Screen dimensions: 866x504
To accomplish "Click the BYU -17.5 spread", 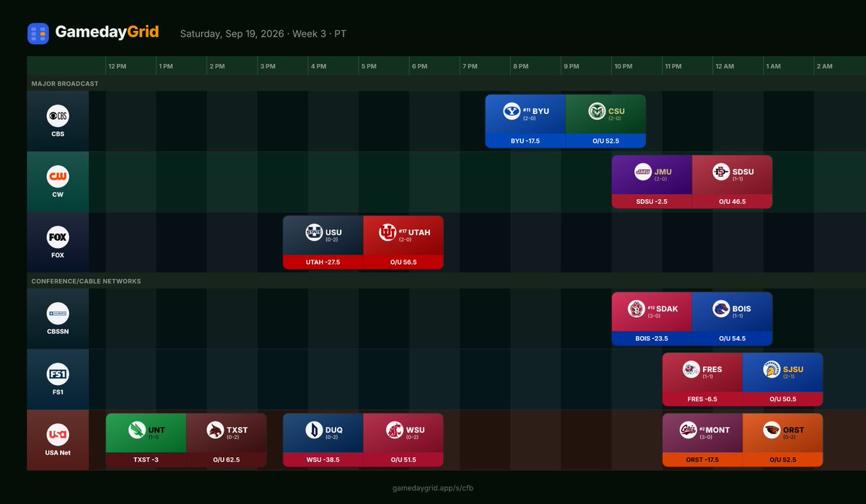I will pyautogui.click(x=525, y=141).
